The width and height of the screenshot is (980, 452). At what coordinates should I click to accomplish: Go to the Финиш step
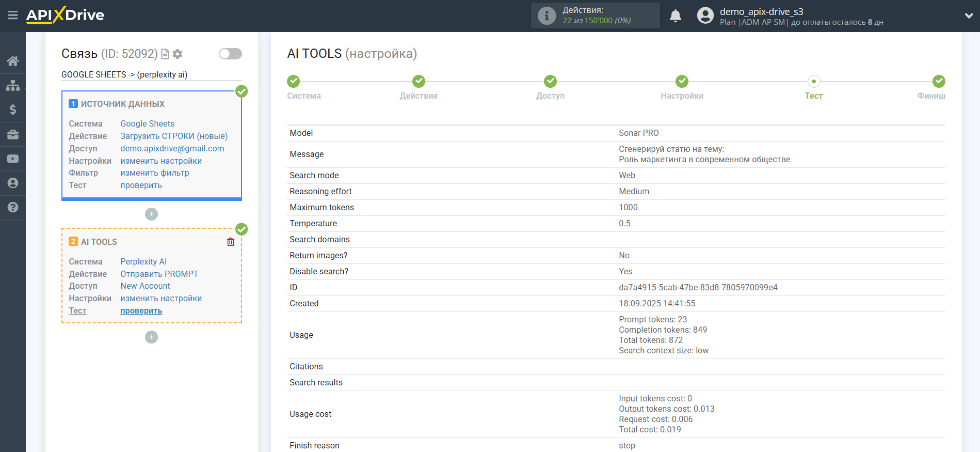coord(938,82)
